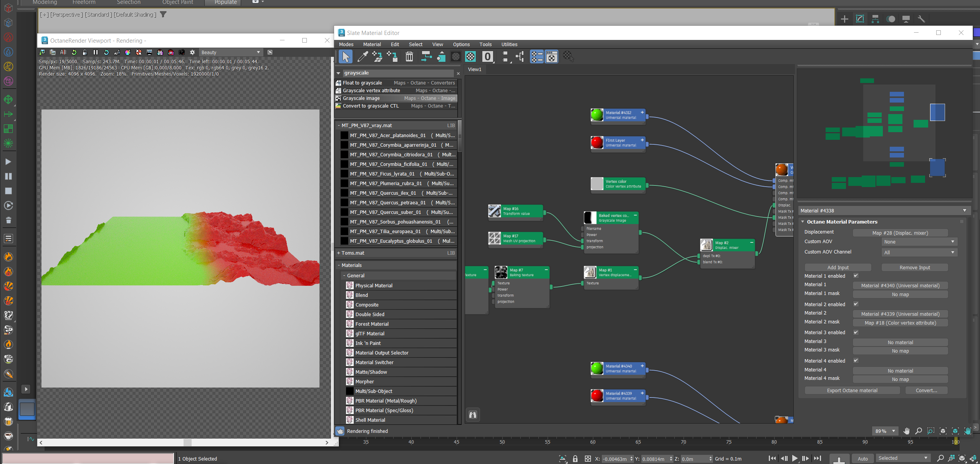980x464 pixels.
Task: Open Custom AOV dropdown set to None
Action: tap(919, 242)
